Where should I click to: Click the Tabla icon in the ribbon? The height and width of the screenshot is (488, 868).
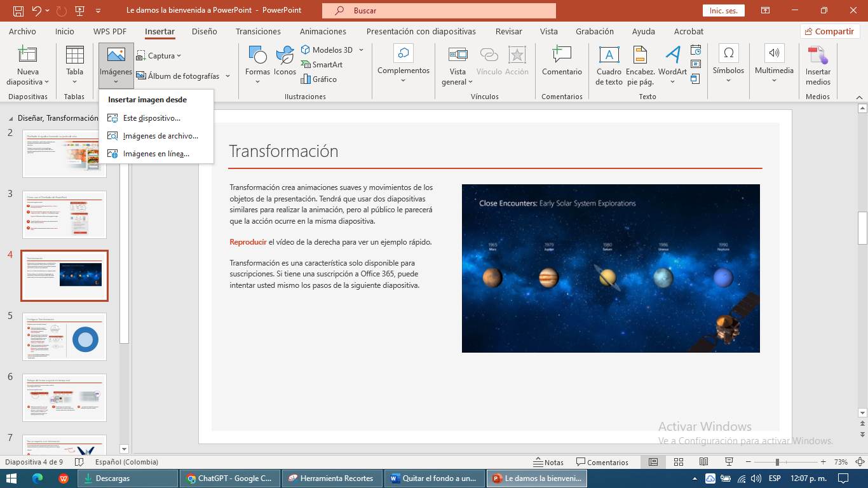tap(74, 56)
